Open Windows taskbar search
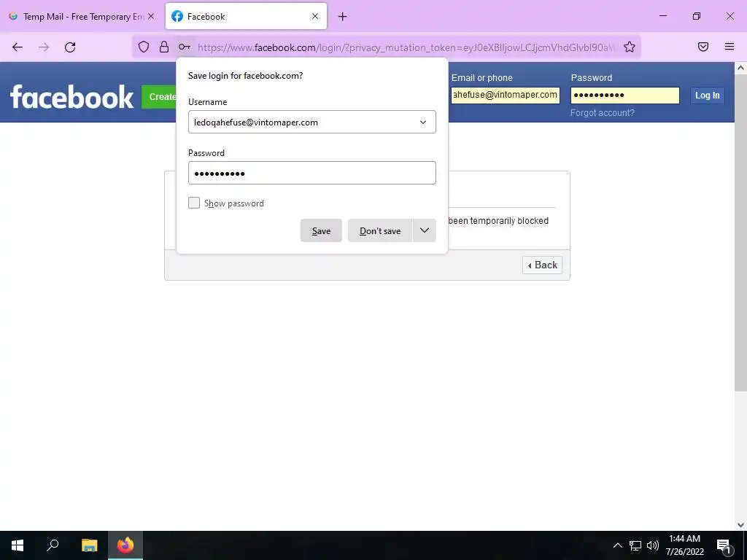Viewport: 747px width, 560px height. (x=53, y=545)
